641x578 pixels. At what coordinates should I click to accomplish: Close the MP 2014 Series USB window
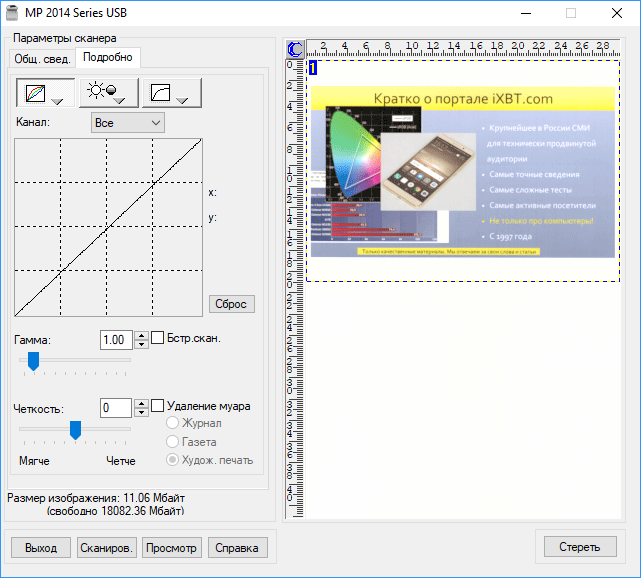tap(616, 13)
